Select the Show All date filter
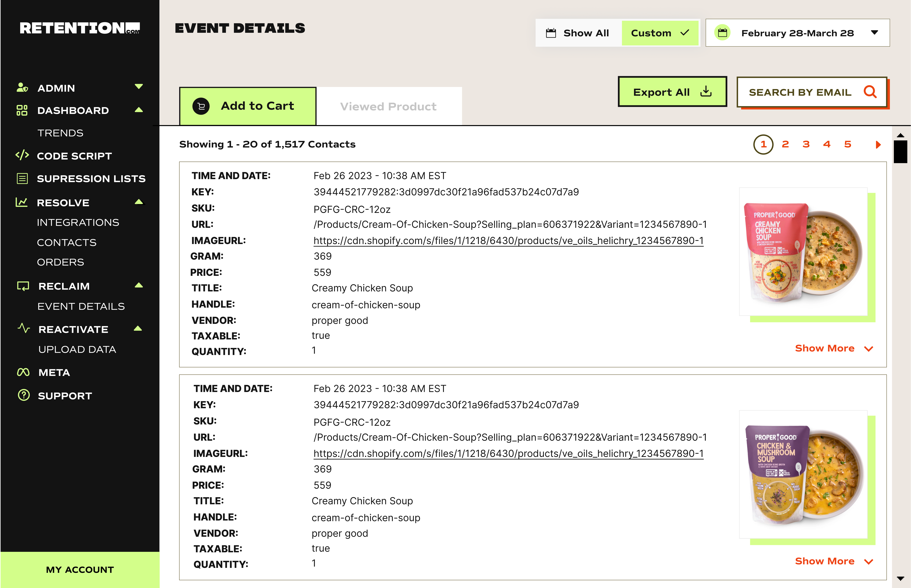This screenshot has height=588, width=911. pos(578,33)
